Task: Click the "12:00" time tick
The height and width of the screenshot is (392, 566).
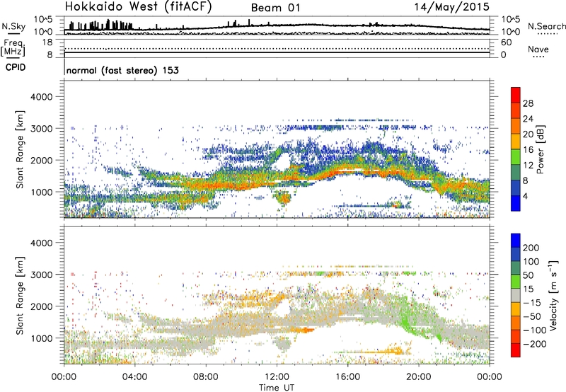Action: 277,377
